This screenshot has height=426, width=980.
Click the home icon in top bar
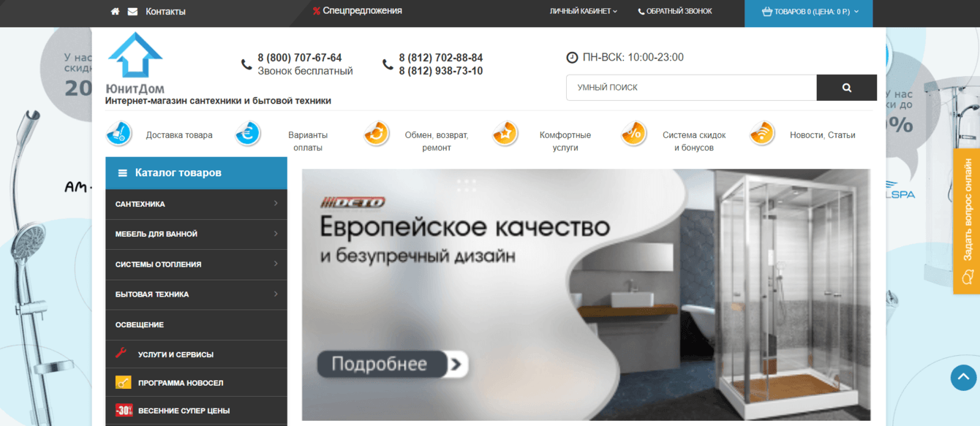pyautogui.click(x=115, y=11)
